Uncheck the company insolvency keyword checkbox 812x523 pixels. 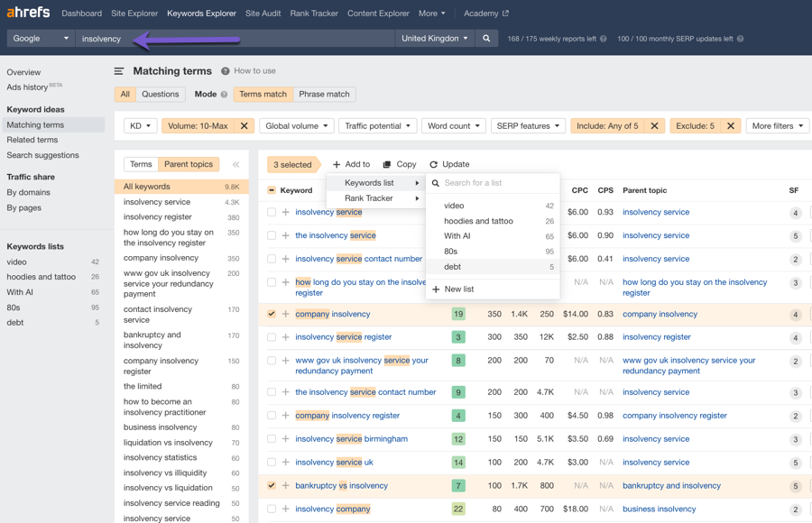[x=272, y=314]
